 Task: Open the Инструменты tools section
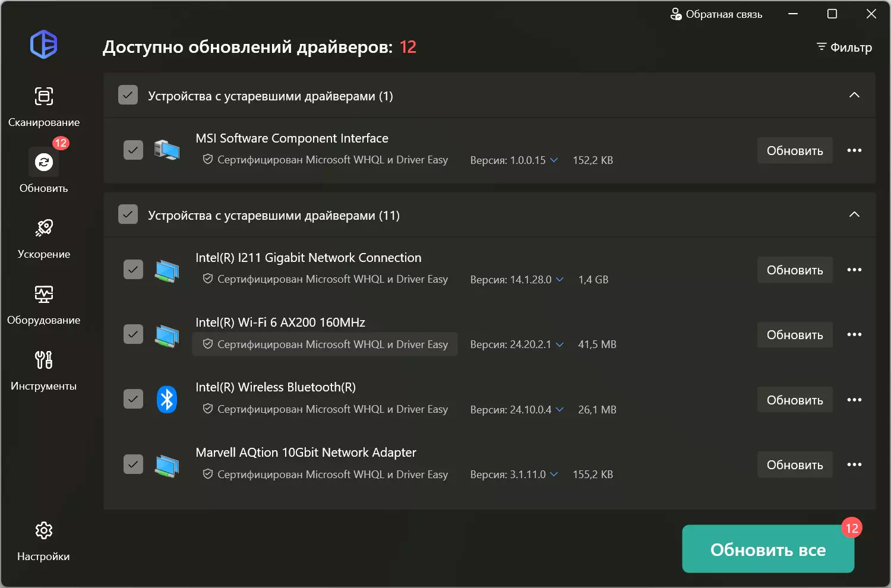coord(44,371)
